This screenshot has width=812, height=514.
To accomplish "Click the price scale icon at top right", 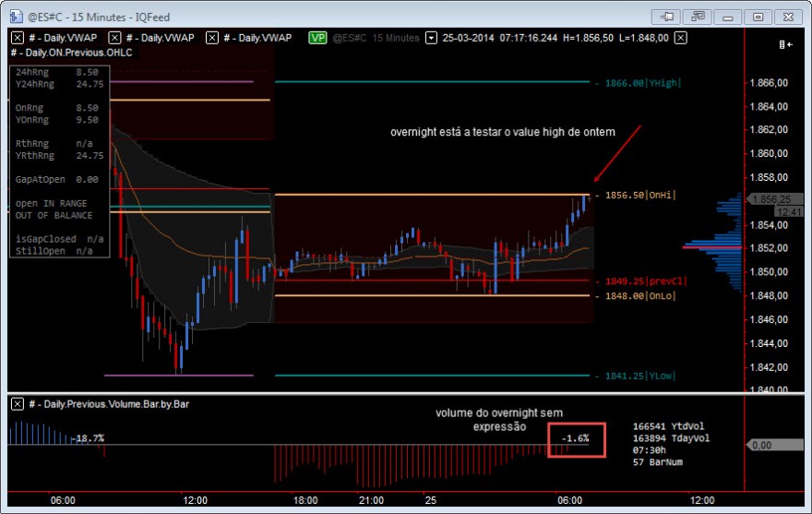I will point(785,44).
